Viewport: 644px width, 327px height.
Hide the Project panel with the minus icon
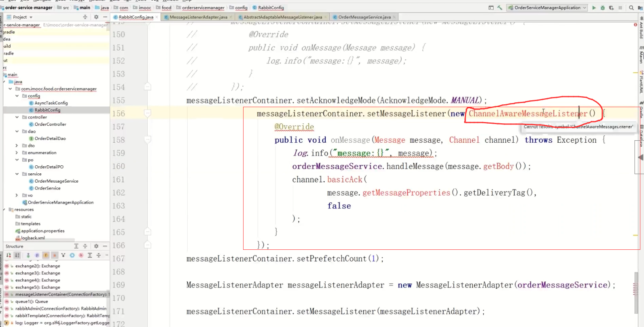pyautogui.click(x=105, y=17)
